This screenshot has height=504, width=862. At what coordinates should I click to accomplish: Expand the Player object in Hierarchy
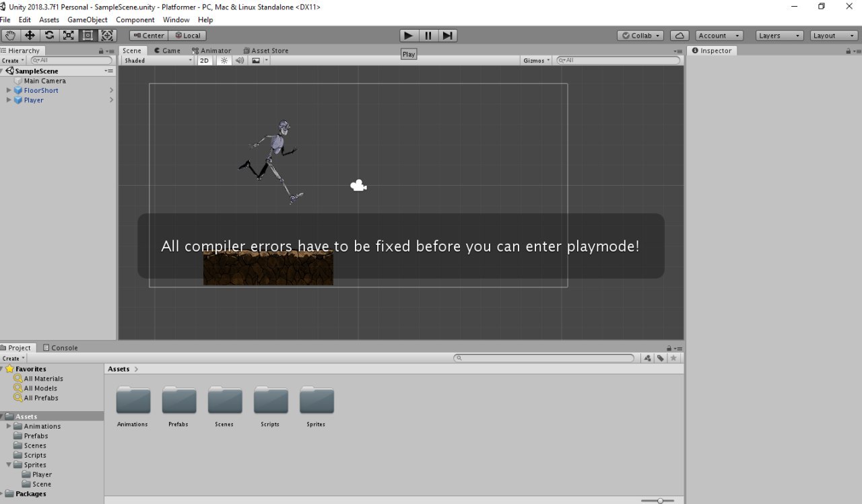9,100
